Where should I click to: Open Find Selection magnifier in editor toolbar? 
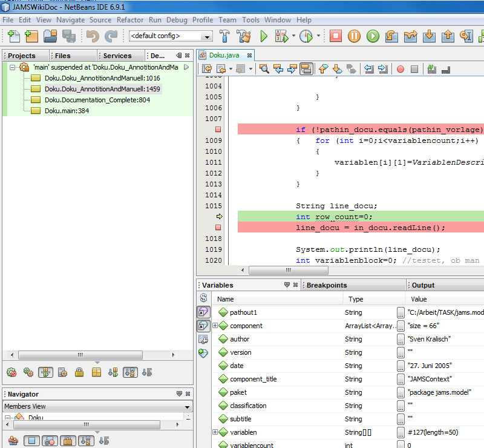pyautogui.click(x=264, y=69)
